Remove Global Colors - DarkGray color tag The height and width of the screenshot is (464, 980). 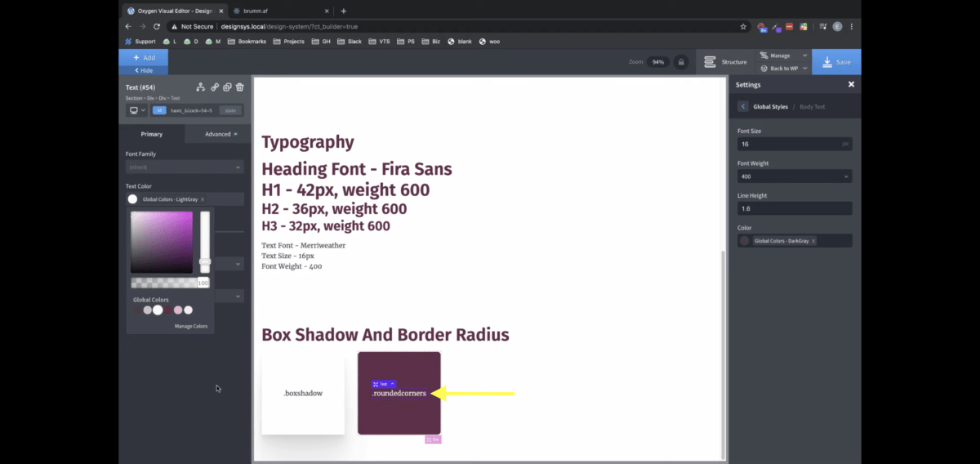point(813,241)
